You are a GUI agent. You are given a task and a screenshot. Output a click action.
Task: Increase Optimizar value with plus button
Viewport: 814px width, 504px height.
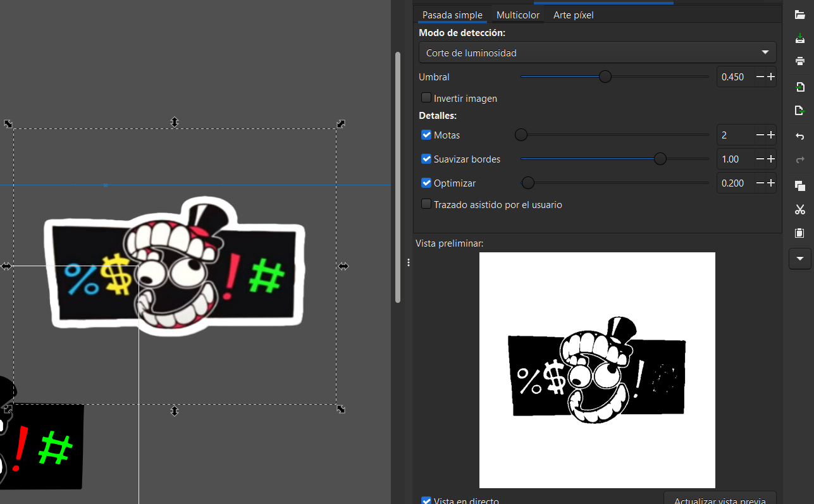pyautogui.click(x=770, y=183)
